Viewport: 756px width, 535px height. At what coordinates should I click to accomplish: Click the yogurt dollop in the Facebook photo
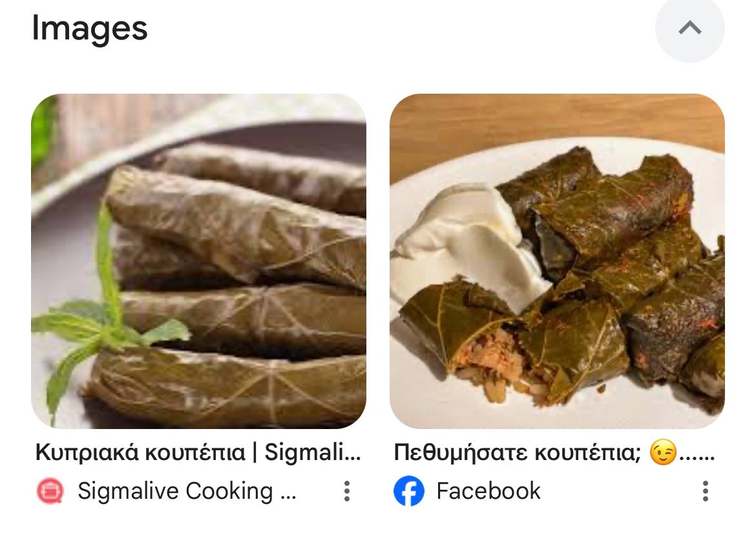470,244
